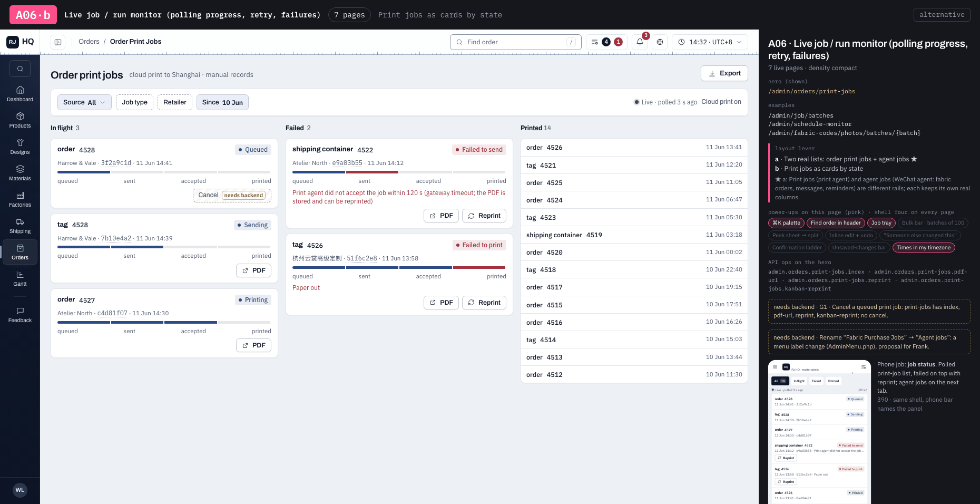Click the Export button
The image size is (980, 504).
point(724,73)
